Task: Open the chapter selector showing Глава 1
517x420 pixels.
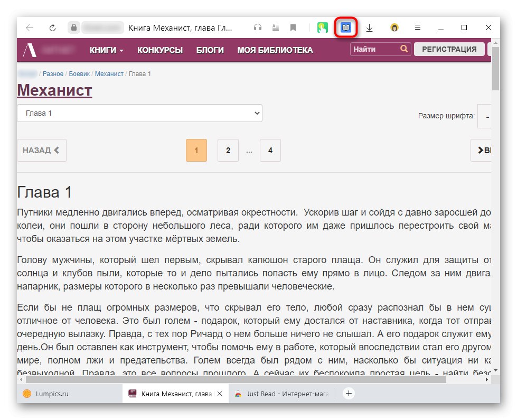Action: 139,113
